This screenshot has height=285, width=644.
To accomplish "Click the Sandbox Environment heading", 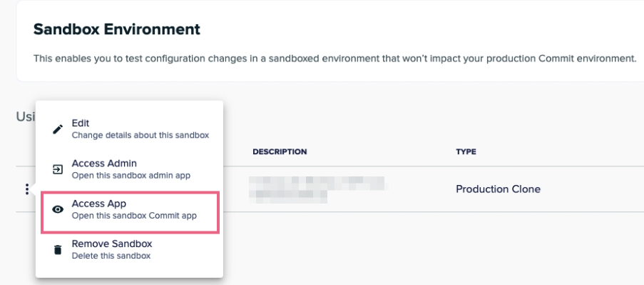I will (117, 29).
